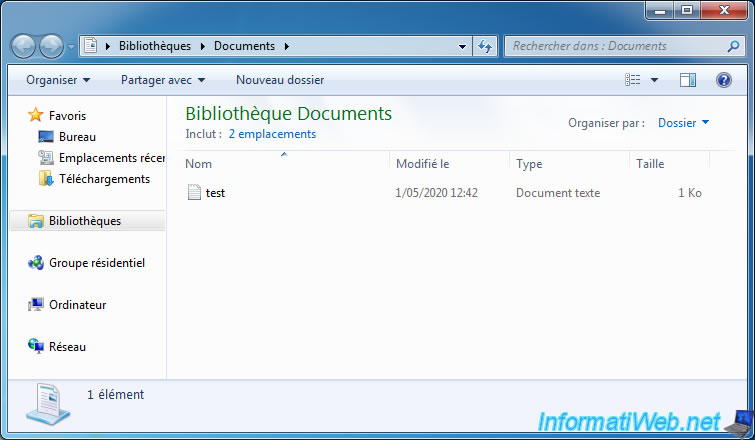
Task: Minimize the Explorer window
Action: pos(659,11)
